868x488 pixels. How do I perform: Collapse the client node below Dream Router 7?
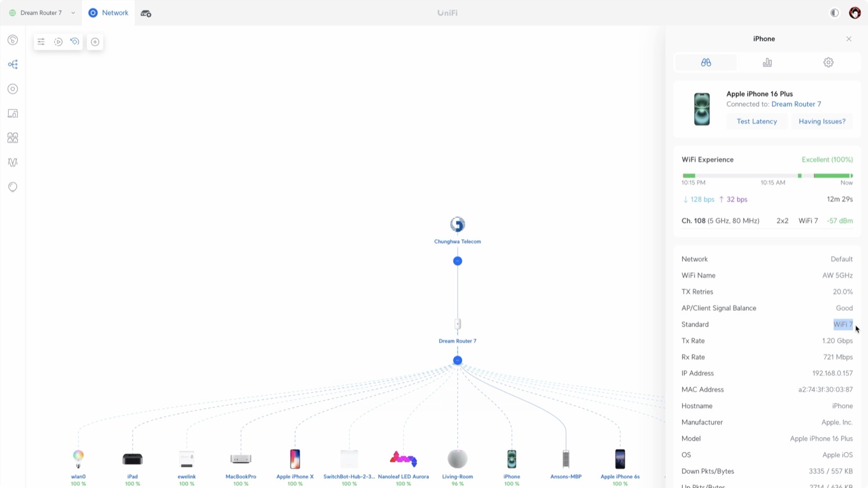(458, 361)
